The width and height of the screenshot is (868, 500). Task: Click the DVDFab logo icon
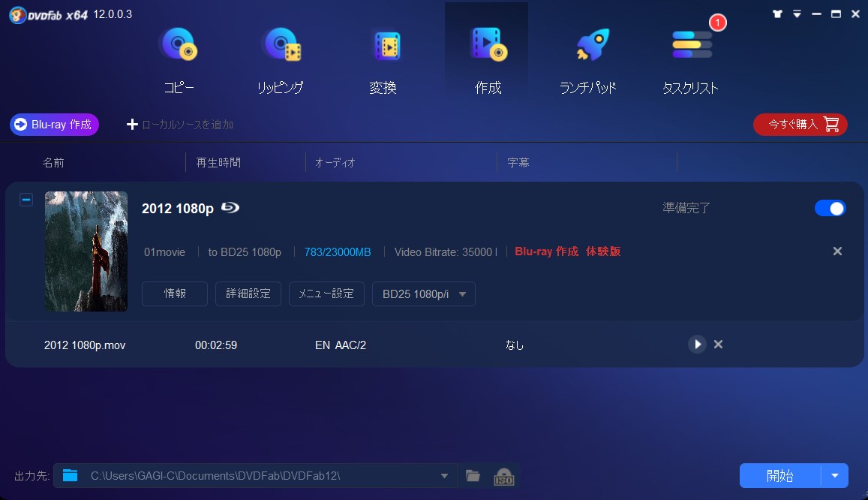click(18, 15)
